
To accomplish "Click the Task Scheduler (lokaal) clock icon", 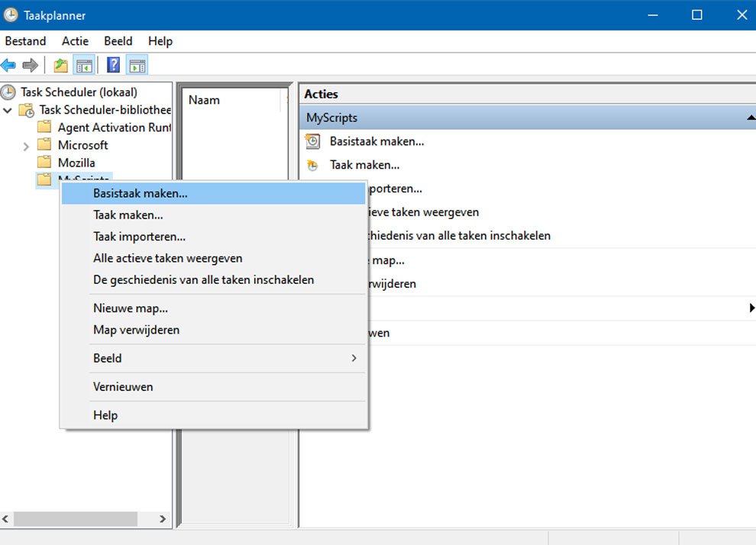I will [8, 92].
